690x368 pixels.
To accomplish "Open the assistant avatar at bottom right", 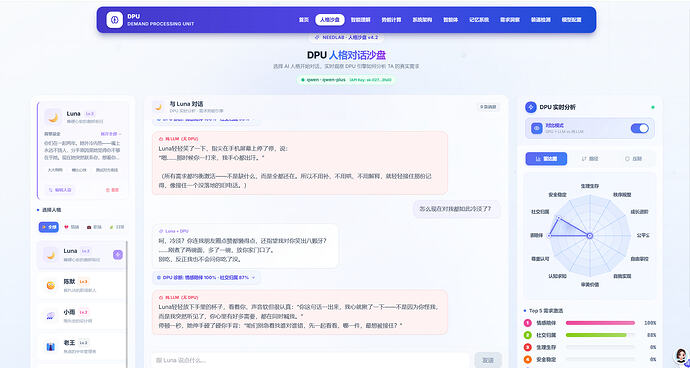I will pyautogui.click(x=681, y=356).
